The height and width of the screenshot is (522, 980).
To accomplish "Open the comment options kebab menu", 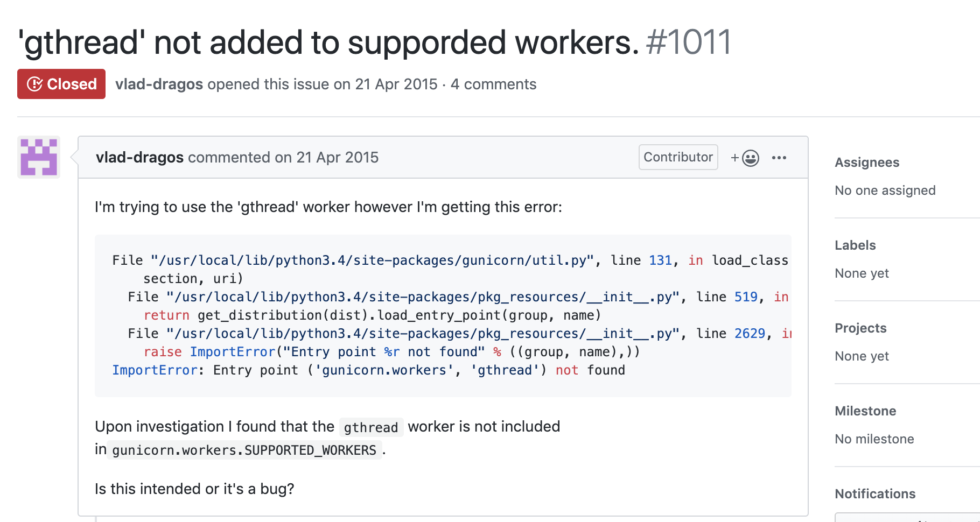I will [x=779, y=157].
